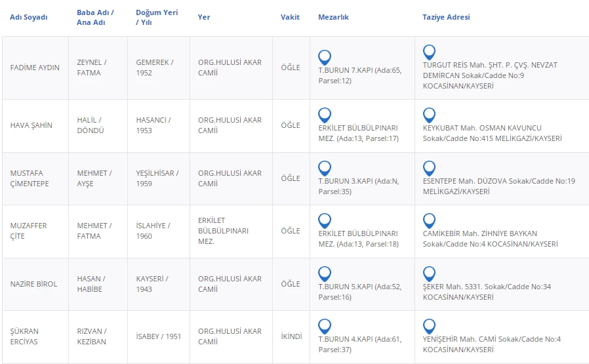Open condolence pin for Şükran Erciyas

point(429,326)
